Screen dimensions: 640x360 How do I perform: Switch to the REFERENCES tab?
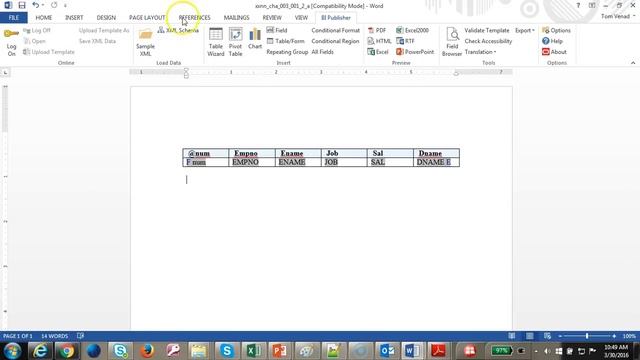pyautogui.click(x=195, y=18)
